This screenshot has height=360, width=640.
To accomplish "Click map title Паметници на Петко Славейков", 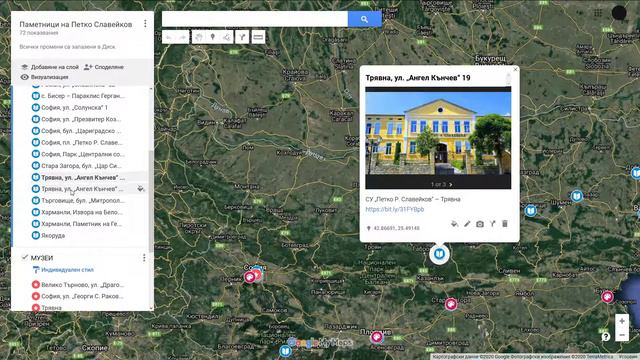I will 76,24.
